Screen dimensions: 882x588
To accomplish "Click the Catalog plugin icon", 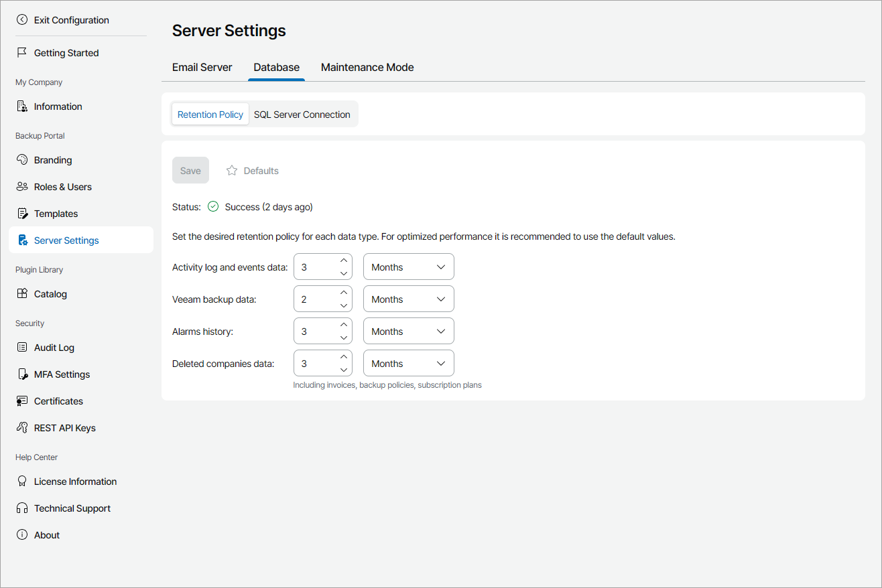I will click(x=22, y=294).
